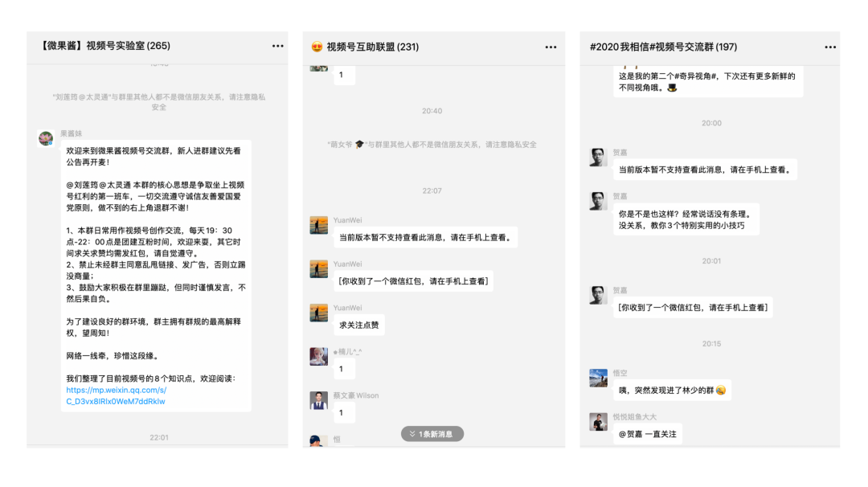Click 【微果酱】视频号实验室 (265) chat title
This screenshot has height=487, width=868.
tap(104, 46)
